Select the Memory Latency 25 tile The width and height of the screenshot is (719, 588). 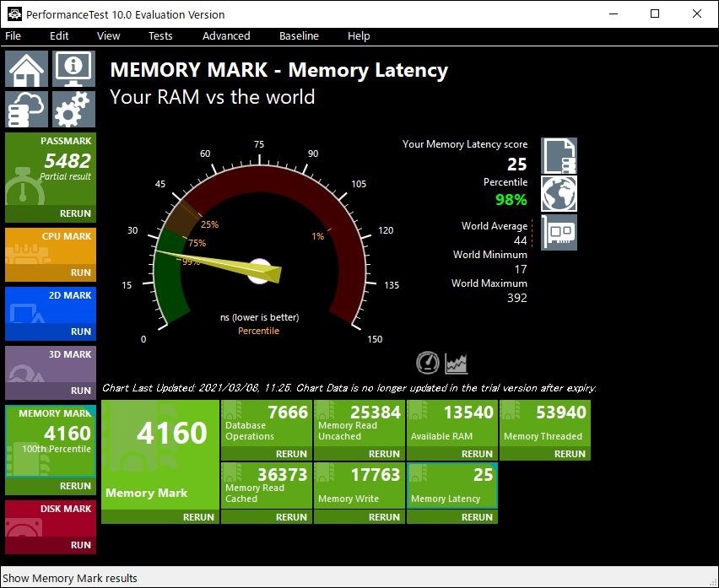tap(452, 486)
